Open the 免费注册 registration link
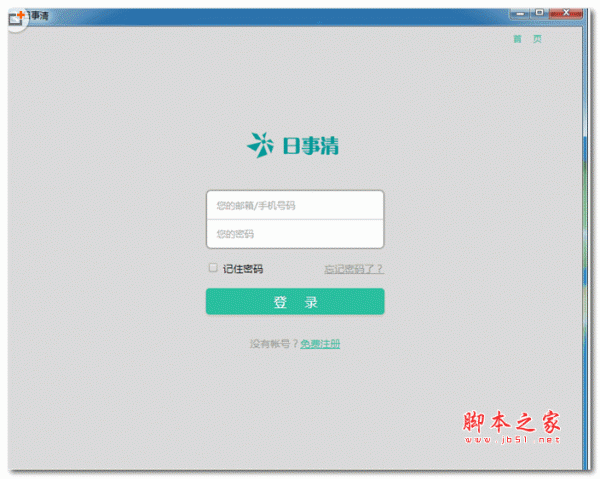Image resolution: width=600 pixels, height=479 pixels. point(320,344)
